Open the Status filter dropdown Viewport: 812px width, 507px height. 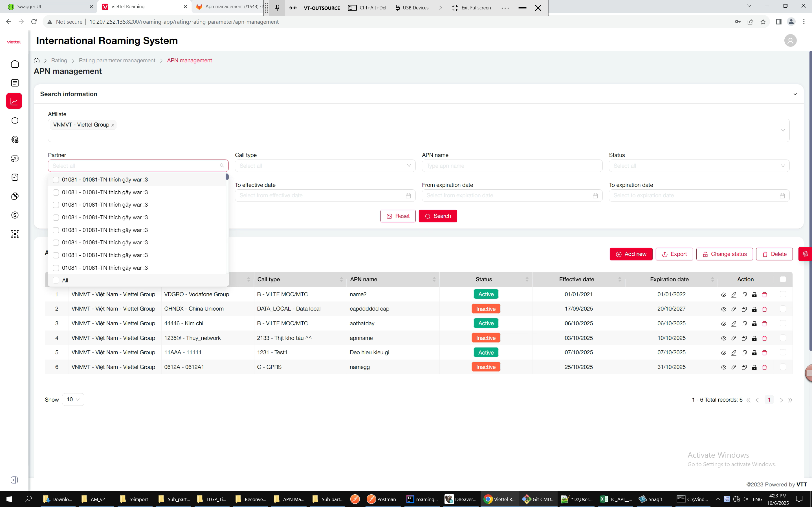(x=699, y=166)
